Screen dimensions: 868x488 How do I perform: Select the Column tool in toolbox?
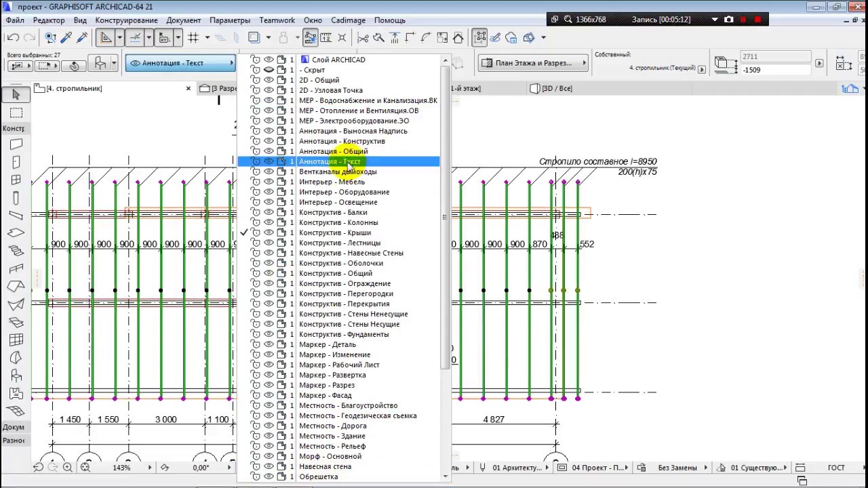tap(16, 198)
